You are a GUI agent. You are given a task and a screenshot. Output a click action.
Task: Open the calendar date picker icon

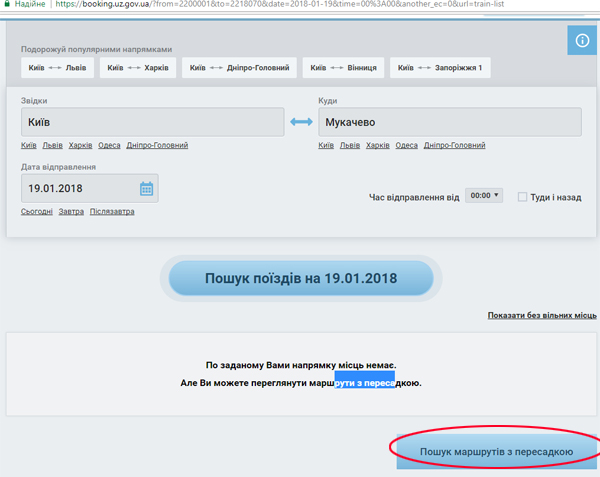pyautogui.click(x=146, y=188)
